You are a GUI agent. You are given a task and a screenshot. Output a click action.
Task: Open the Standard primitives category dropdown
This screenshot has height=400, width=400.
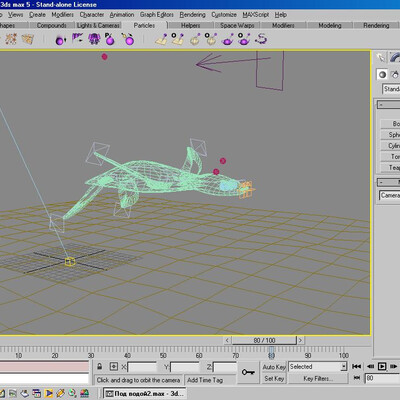391,89
